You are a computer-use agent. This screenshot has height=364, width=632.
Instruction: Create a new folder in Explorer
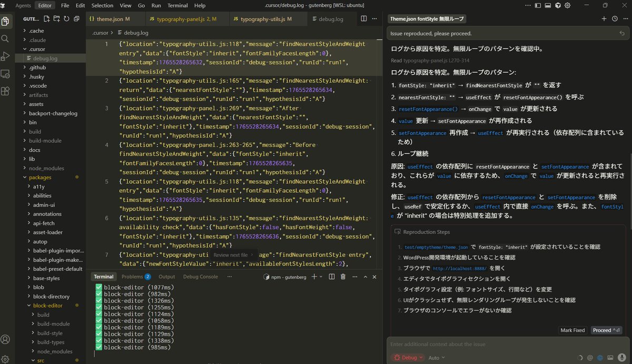tap(57, 19)
